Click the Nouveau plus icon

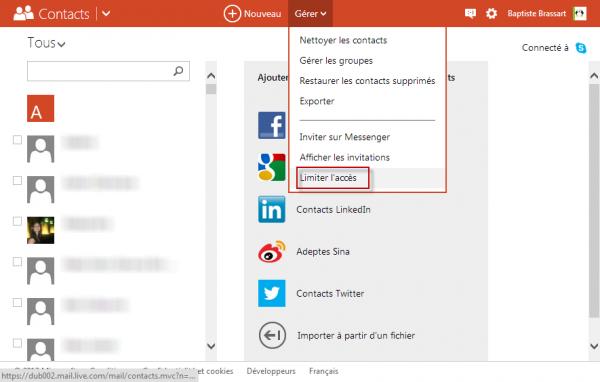232,14
